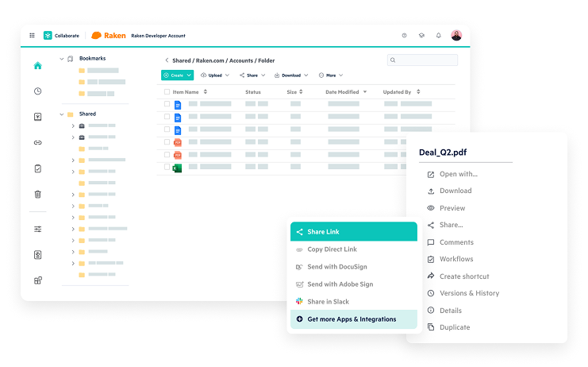The image size is (588, 367).
Task: Collapse the Bookmarks tree section
Action: tap(62, 58)
